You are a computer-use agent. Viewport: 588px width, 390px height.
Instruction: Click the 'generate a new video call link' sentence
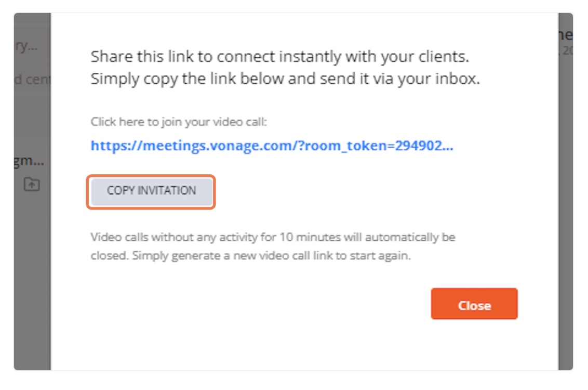pos(250,256)
